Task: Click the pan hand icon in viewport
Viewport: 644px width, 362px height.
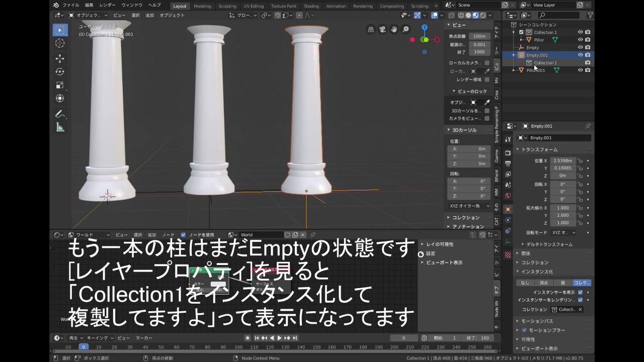Action: coord(394,29)
